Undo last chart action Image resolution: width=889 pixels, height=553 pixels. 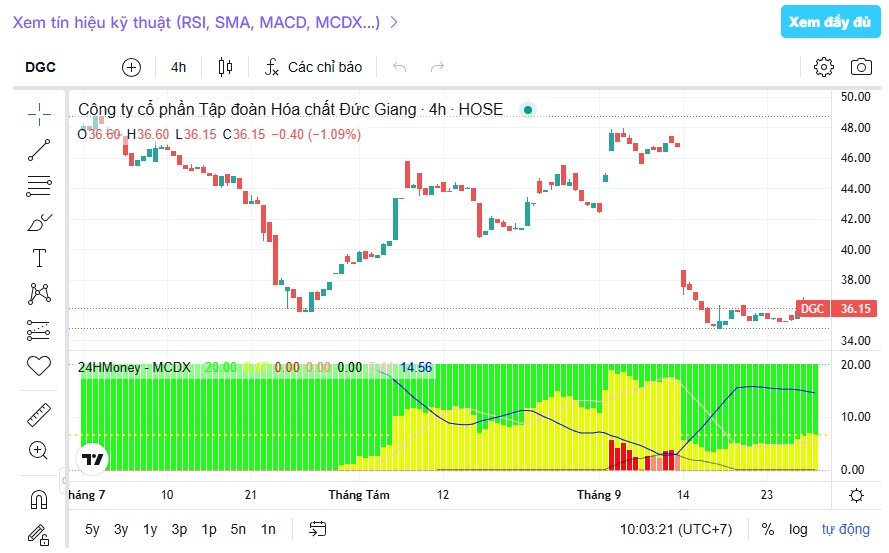(400, 67)
